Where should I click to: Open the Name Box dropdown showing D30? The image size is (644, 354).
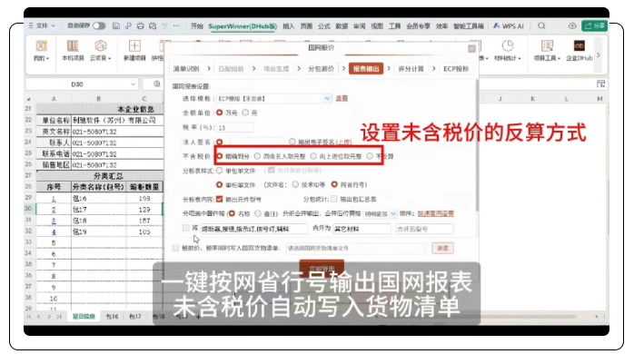tap(133, 84)
